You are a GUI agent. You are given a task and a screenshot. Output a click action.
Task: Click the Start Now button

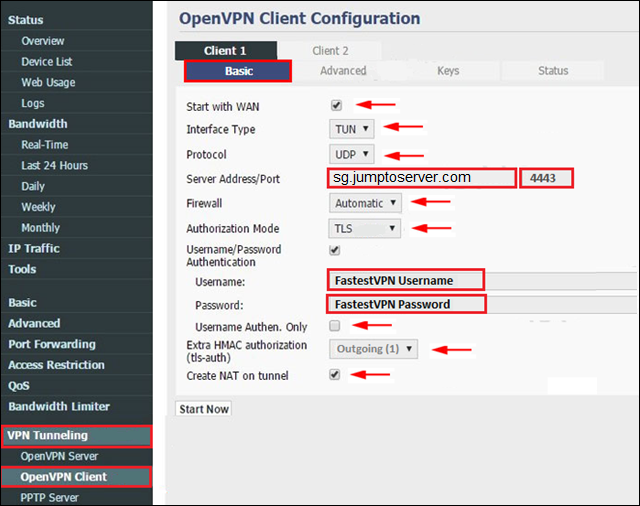[x=204, y=409]
